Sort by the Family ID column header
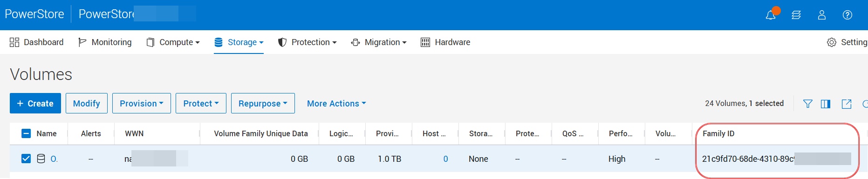This screenshot has width=868, height=179. pos(718,133)
